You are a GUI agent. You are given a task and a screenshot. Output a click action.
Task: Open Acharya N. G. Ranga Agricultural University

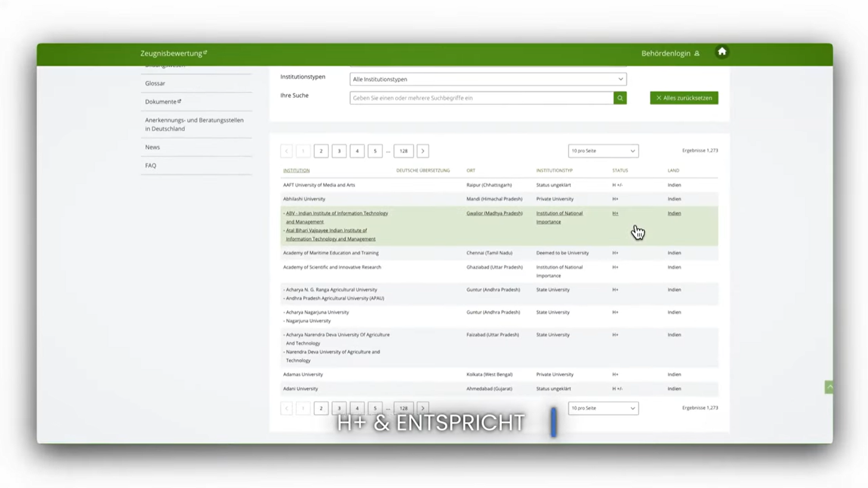coord(331,290)
